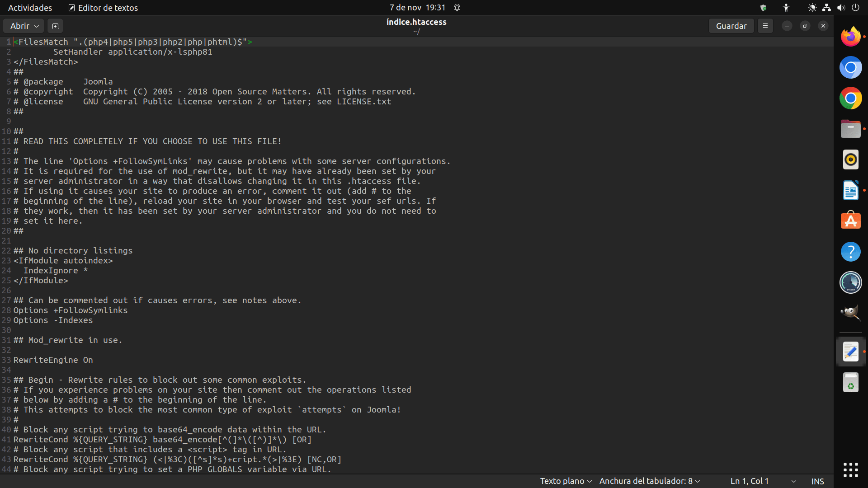Click the INS insert mode indicator

pyautogui.click(x=817, y=481)
